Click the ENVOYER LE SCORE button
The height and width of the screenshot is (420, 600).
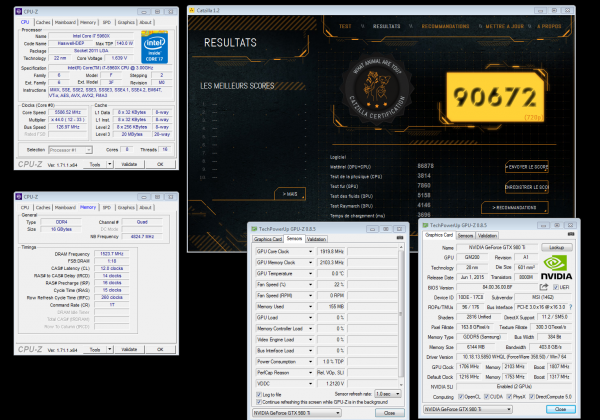click(x=527, y=167)
